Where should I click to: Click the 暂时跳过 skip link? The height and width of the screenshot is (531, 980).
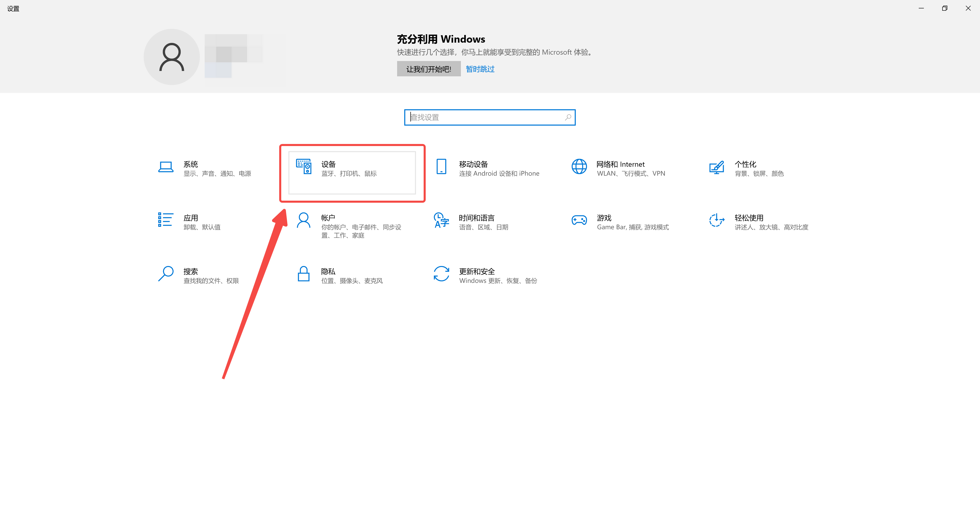[480, 68]
